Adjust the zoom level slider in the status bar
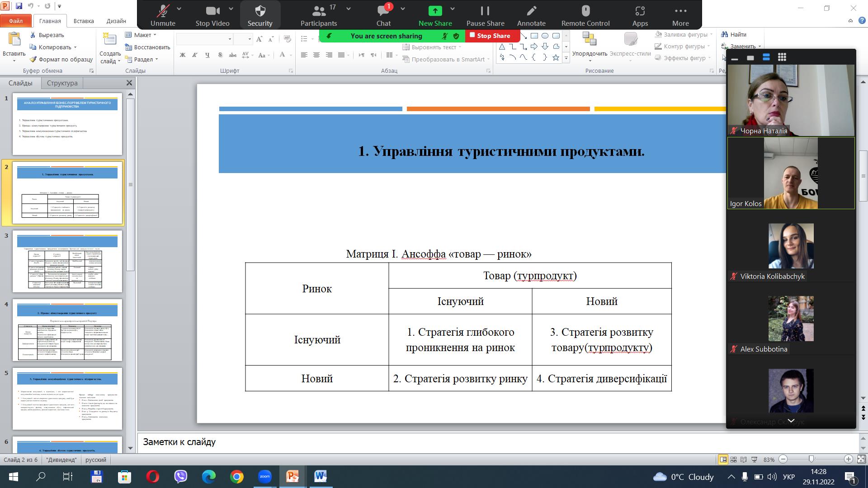 click(x=811, y=459)
